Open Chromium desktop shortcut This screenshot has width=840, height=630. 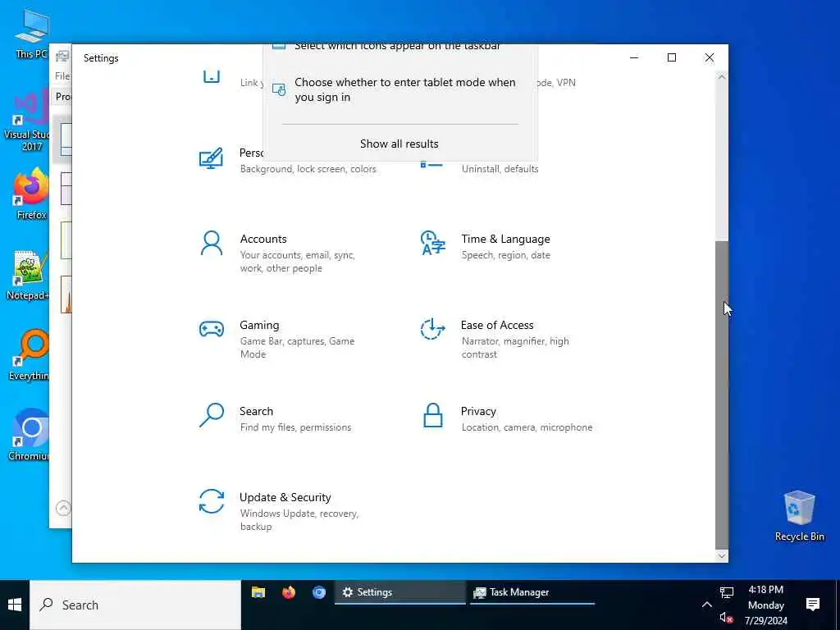click(x=30, y=435)
